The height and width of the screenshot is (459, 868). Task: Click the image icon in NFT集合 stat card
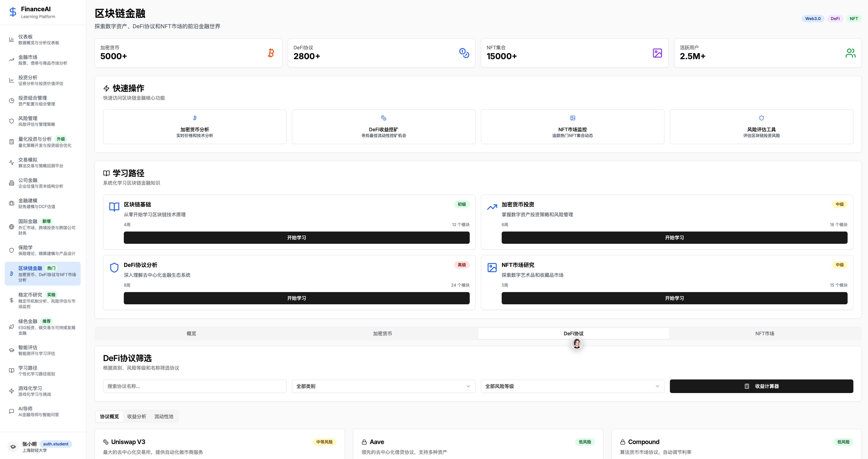pyautogui.click(x=657, y=53)
